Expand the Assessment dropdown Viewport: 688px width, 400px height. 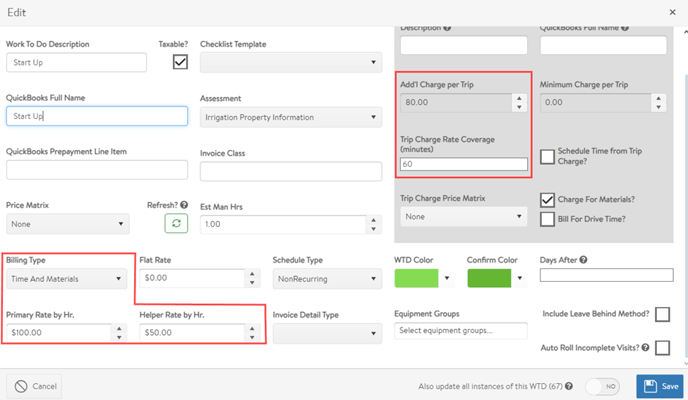[x=291, y=117]
